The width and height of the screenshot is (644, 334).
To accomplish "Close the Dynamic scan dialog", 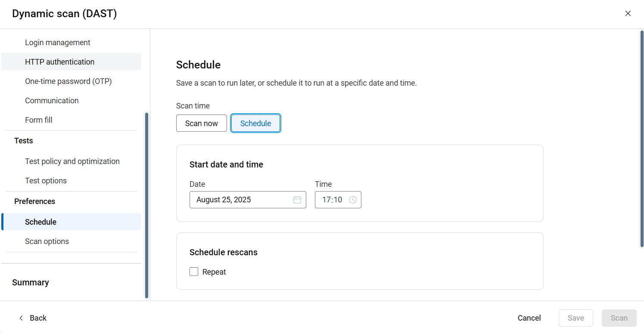I will 628,13.
